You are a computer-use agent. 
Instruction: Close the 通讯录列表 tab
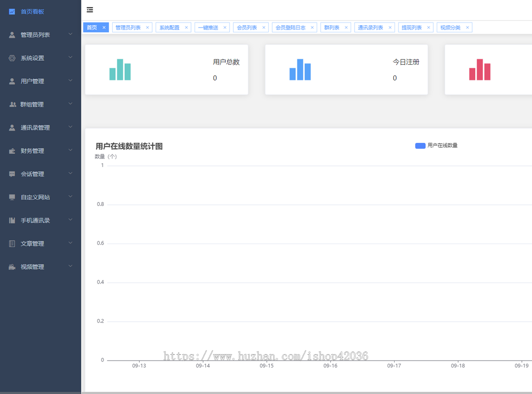click(x=390, y=28)
